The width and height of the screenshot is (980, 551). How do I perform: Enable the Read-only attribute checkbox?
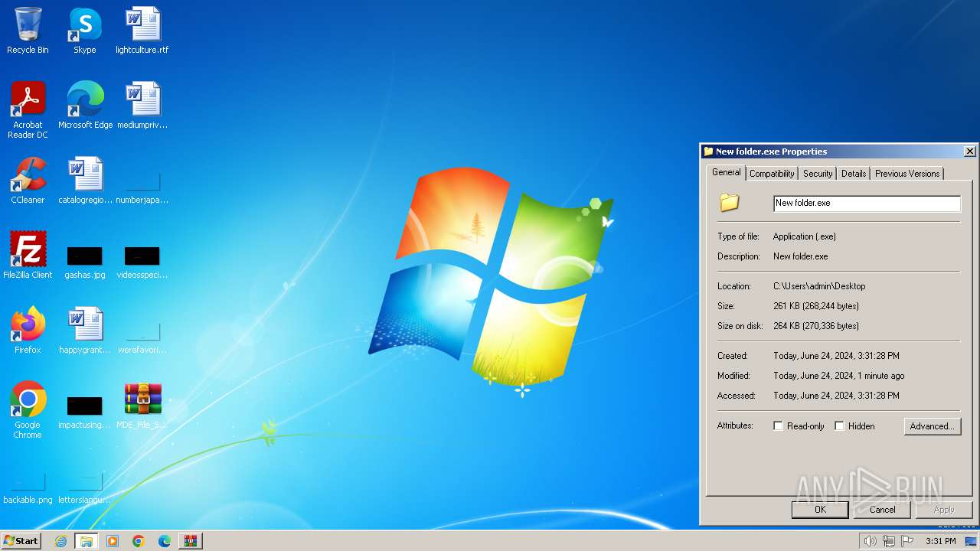778,426
